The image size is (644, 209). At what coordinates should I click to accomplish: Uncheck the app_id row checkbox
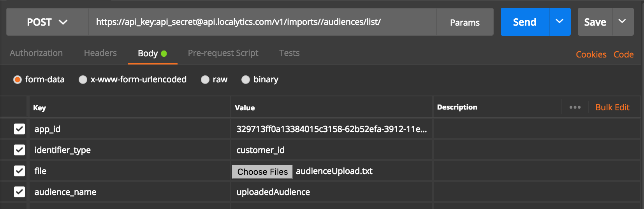click(19, 129)
